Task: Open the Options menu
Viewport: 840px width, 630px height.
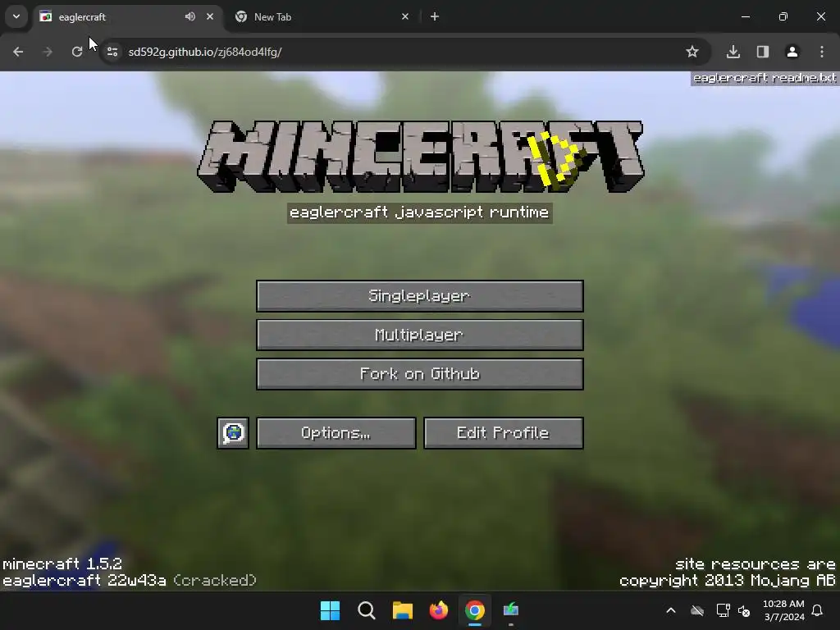Action: click(336, 433)
